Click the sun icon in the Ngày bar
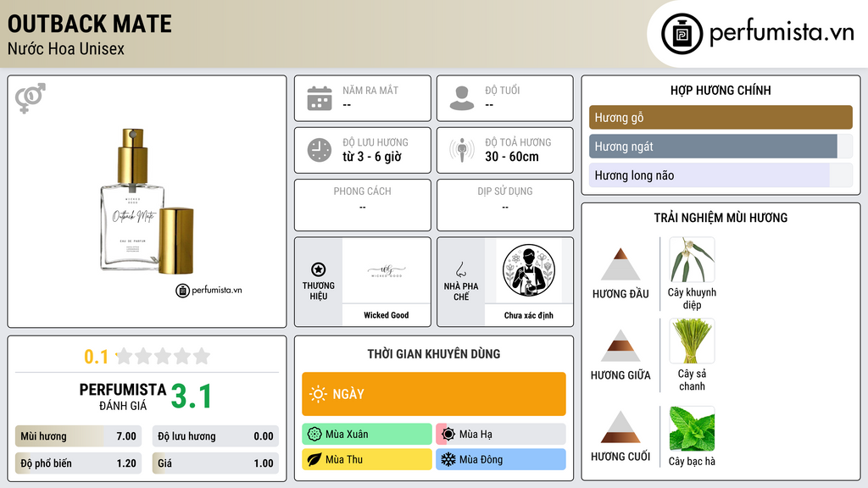 click(319, 394)
